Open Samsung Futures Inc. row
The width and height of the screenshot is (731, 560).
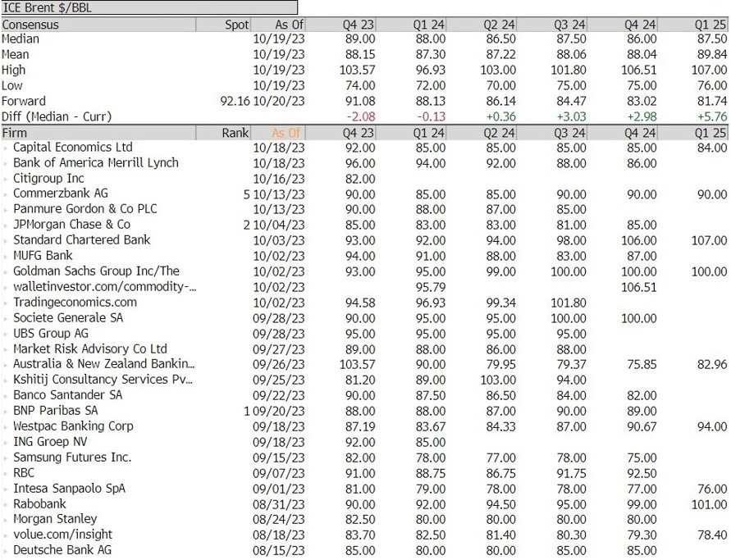pyautogui.click(x=72, y=457)
